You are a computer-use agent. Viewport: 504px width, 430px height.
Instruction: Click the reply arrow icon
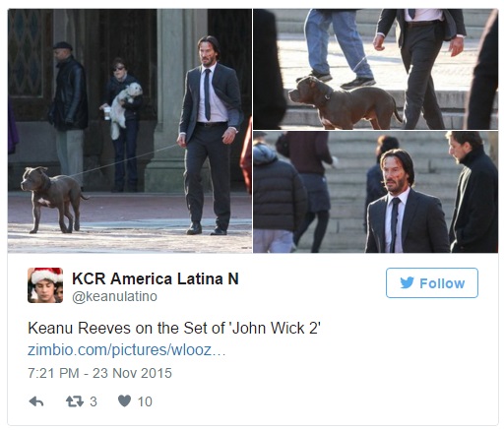tap(36, 401)
